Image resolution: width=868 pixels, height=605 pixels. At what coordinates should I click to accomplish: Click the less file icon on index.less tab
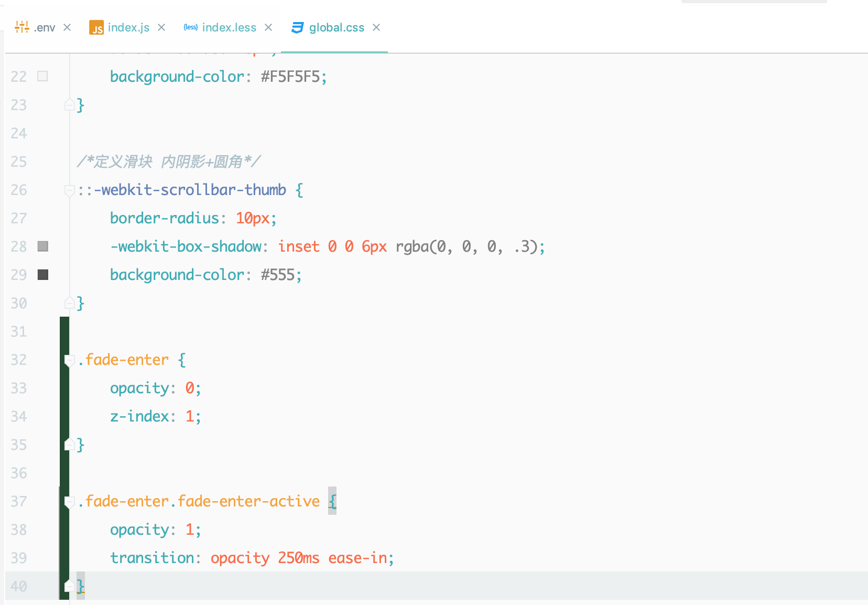click(x=191, y=27)
